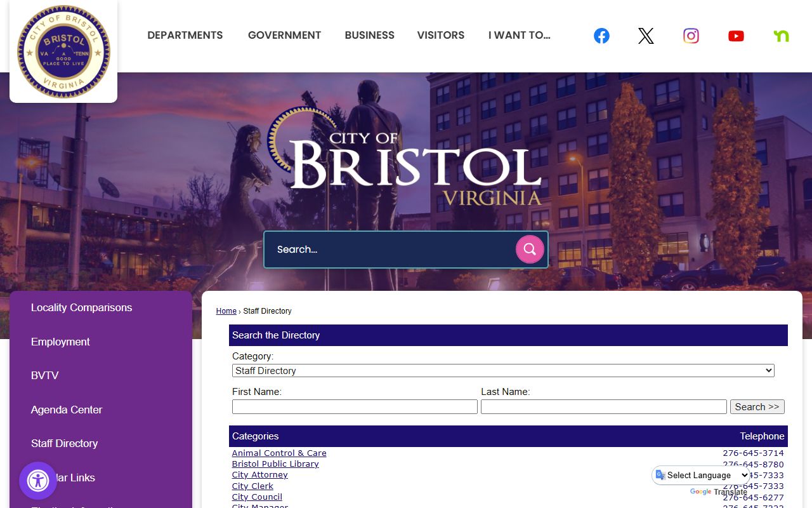Open the Bristol Public Library category
Image resolution: width=812 pixels, height=508 pixels.
coord(275,464)
